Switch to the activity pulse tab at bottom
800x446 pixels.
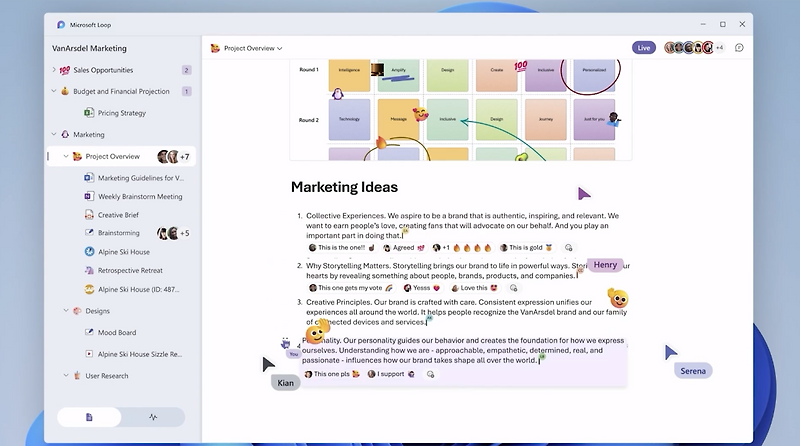click(x=153, y=417)
